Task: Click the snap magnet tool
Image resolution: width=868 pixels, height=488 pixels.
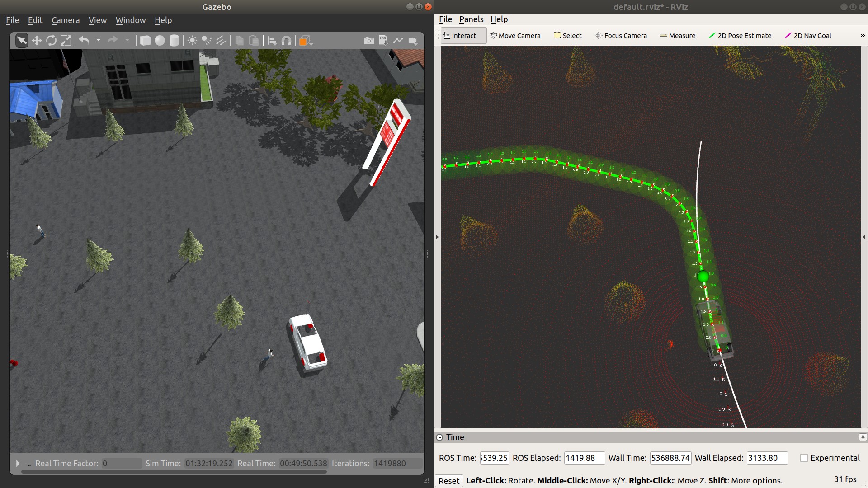Action: point(286,41)
